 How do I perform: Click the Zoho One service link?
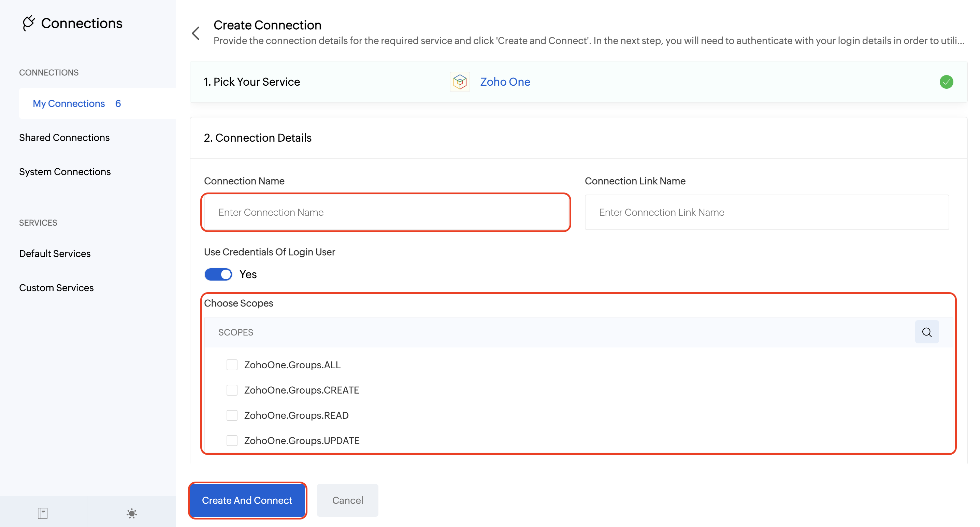(505, 82)
